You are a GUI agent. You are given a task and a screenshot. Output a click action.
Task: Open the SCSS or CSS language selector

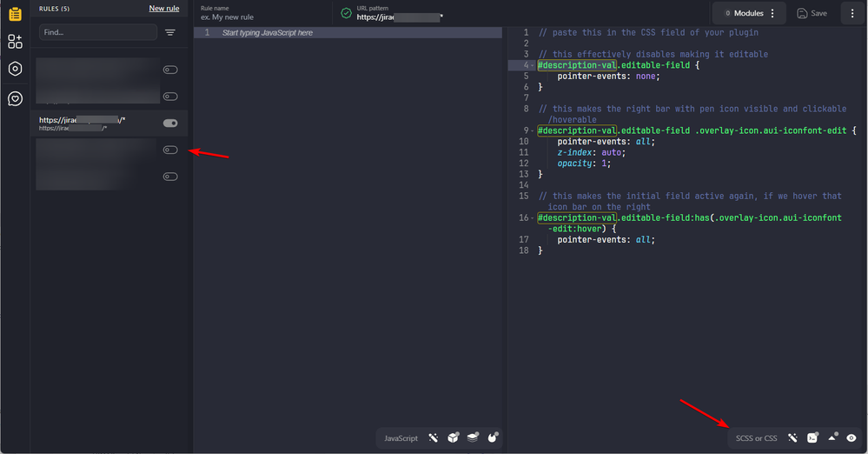click(x=756, y=438)
